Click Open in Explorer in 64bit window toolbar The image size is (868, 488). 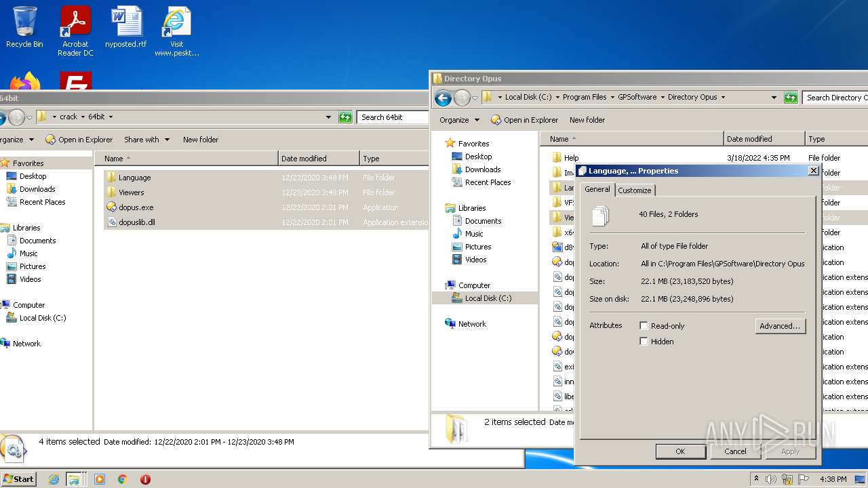pos(79,140)
